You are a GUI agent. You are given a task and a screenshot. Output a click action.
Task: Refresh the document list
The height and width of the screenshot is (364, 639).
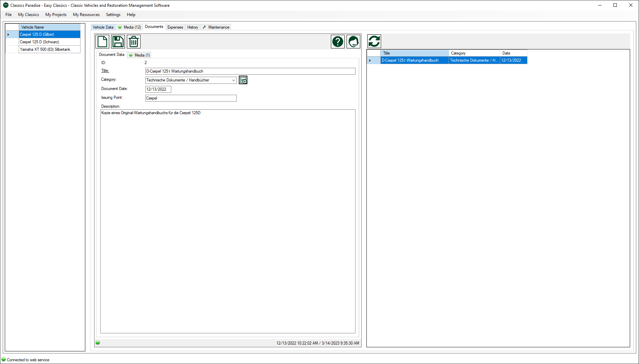pos(374,42)
